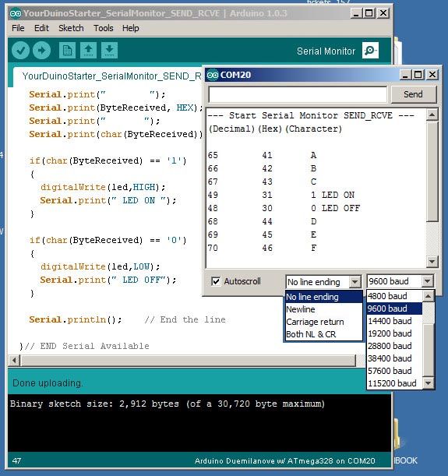This screenshot has width=448, height=476.
Task: Open the Edit menu
Action: [x=41, y=28]
